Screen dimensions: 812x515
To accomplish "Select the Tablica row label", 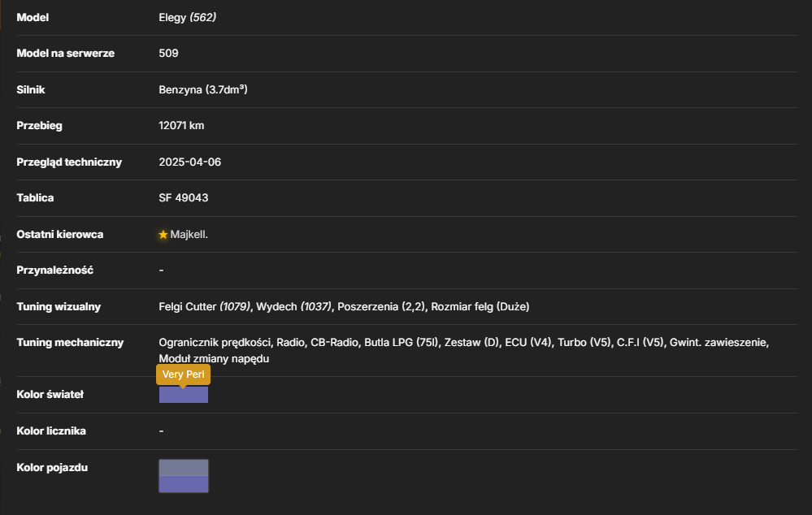I will click(35, 197).
